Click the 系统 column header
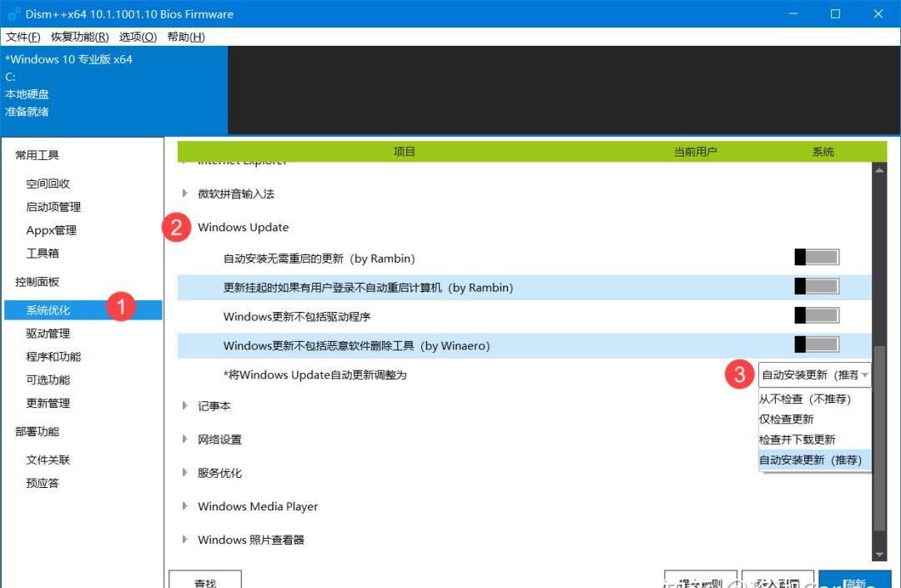This screenshot has width=901, height=588. click(x=823, y=152)
